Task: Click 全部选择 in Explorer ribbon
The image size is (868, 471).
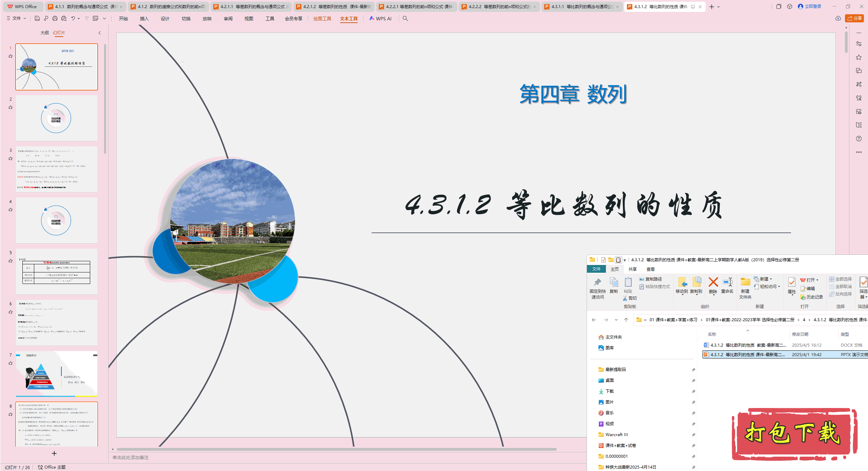Action: coord(840,279)
